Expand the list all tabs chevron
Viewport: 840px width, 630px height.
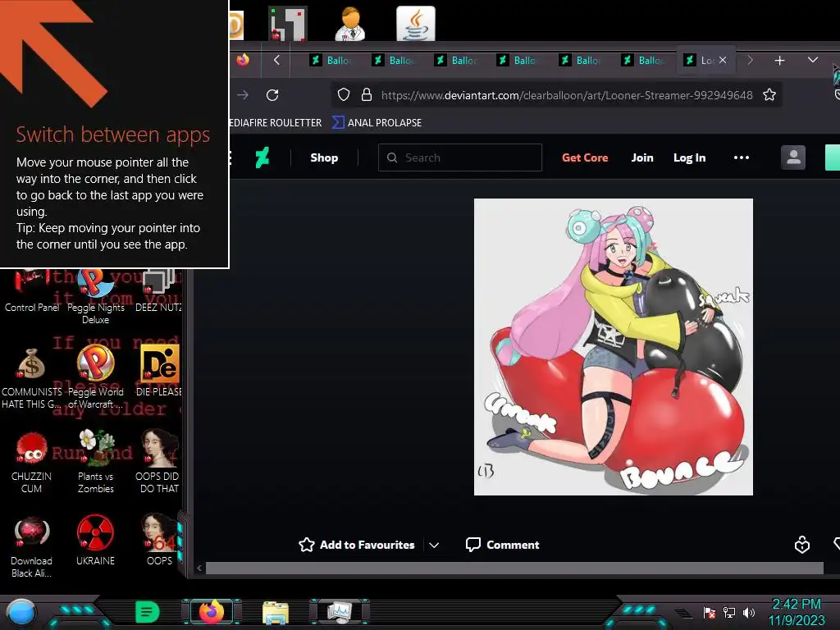[813, 60]
